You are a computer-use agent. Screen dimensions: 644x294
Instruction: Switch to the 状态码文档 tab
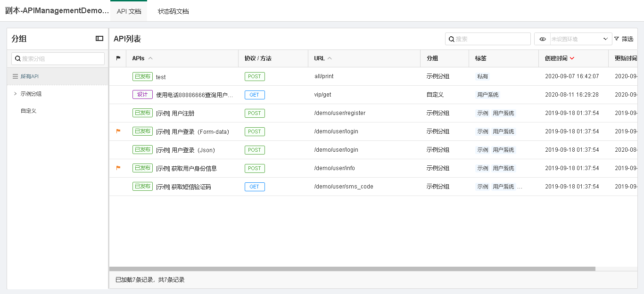tap(173, 11)
